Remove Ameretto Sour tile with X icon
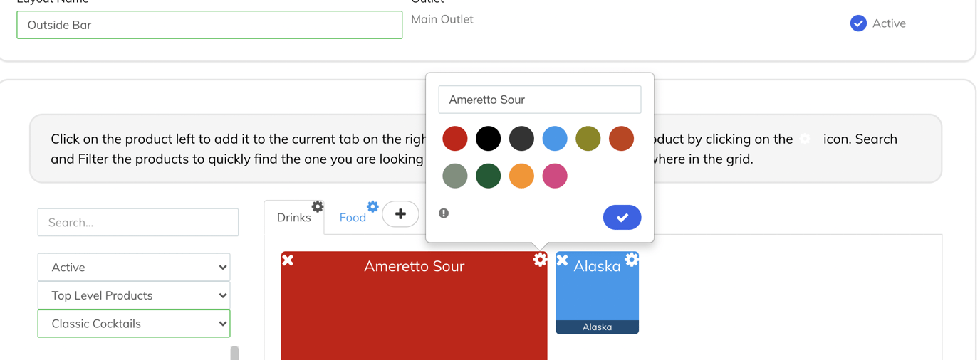The width and height of the screenshot is (980, 360). click(x=288, y=260)
